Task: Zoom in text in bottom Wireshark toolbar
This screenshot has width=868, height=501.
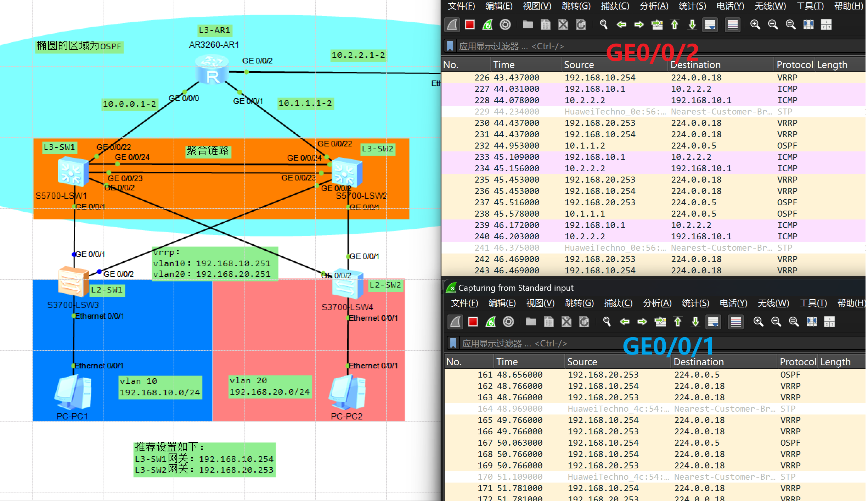Action: 758,322
